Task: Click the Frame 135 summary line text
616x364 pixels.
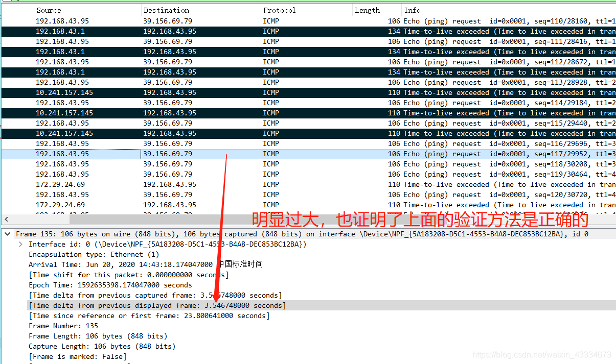Action: pos(302,234)
